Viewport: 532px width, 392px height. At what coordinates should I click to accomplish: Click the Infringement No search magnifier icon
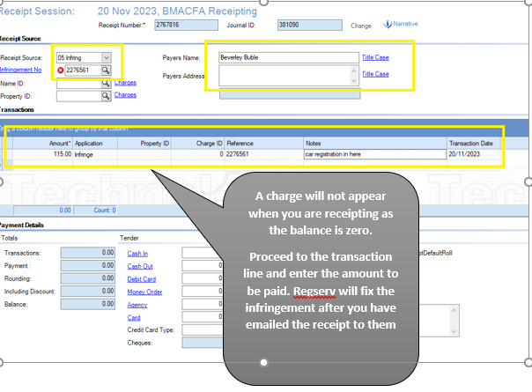tap(106, 69)
